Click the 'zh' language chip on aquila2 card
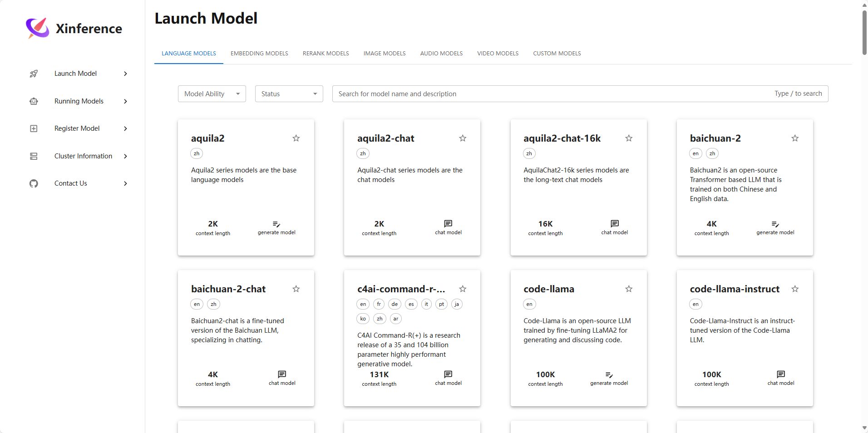The image size is (868, 433). (x=197, y=153)
